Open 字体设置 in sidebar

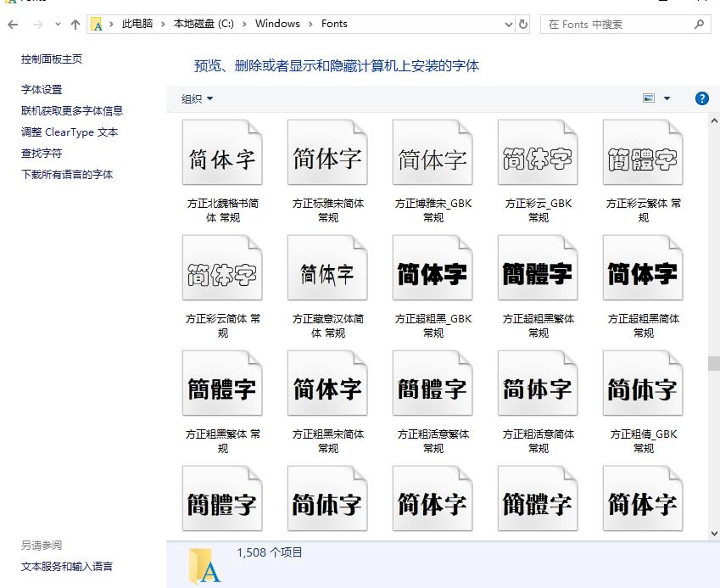click(x=42, y=90)
